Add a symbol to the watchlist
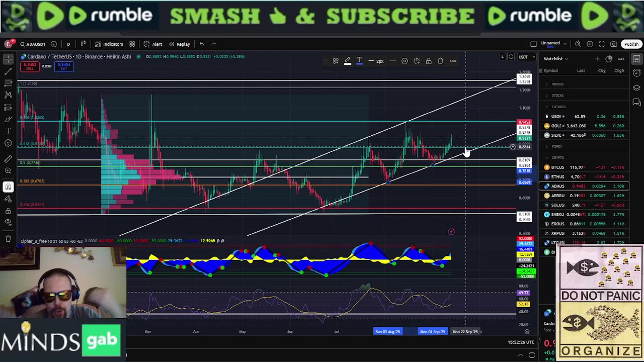 coord(597,59)
